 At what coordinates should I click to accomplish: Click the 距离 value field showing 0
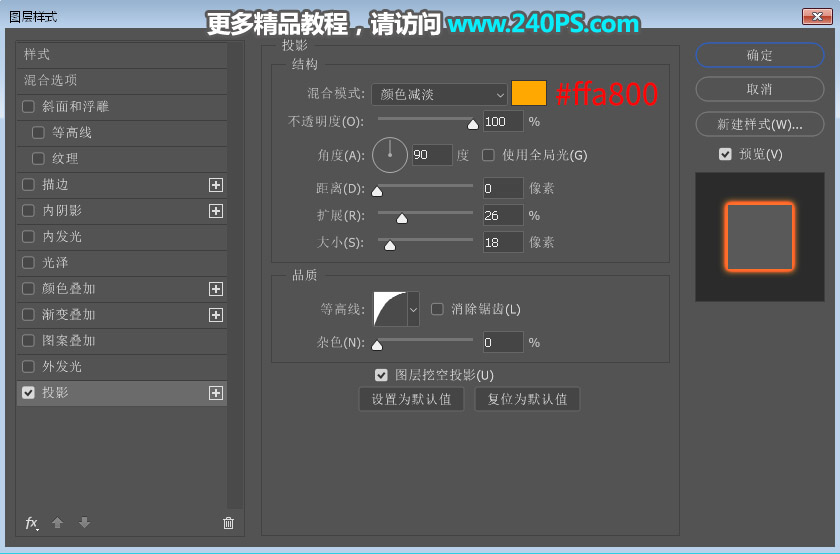(x=503, y=189)
